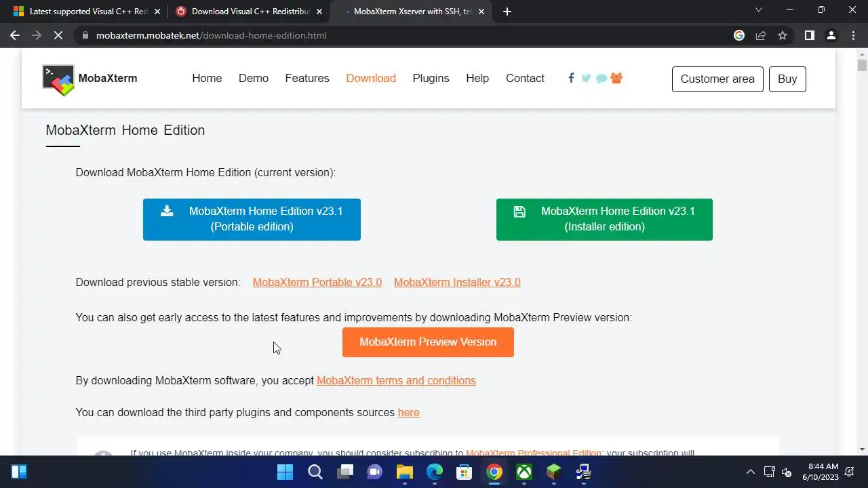The image size is (868, 488).
Task: Open the Contact menu item
Action: tap(525, 78)
